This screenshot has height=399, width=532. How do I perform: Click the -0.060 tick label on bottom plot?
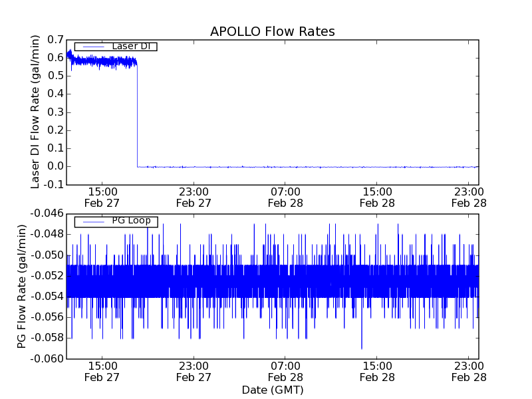[47, 358]
